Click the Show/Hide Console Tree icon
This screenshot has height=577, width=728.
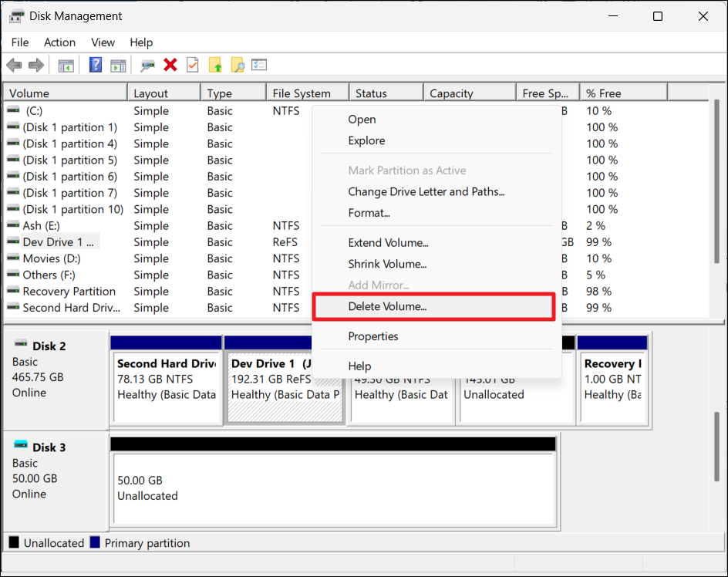(x=66, y=66)
